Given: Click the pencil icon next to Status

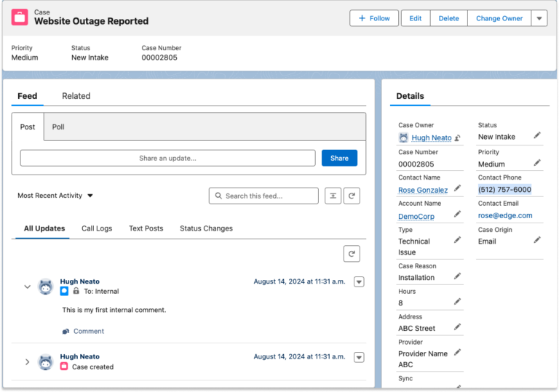Looking at the screenshot, I should [x=537, y=135].
